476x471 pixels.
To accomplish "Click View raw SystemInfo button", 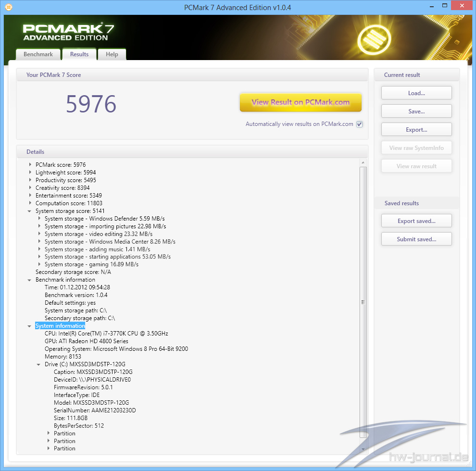I will tap(416, 148).
